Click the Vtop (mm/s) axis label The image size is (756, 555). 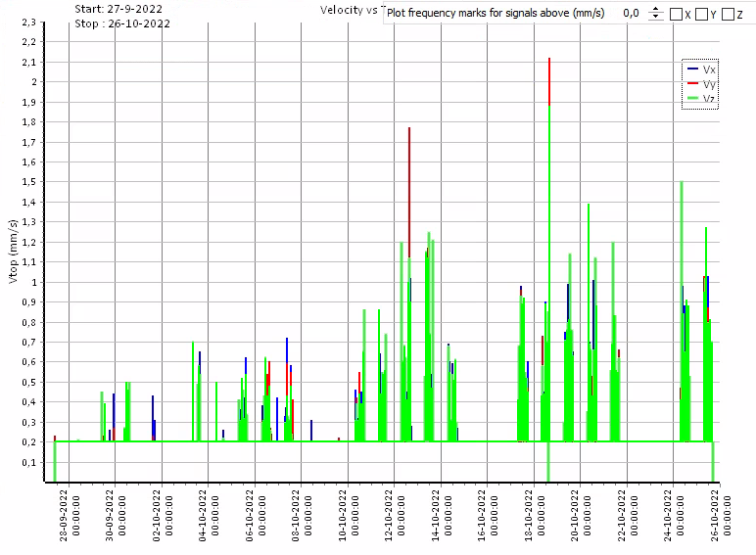(x=13, y=253)
